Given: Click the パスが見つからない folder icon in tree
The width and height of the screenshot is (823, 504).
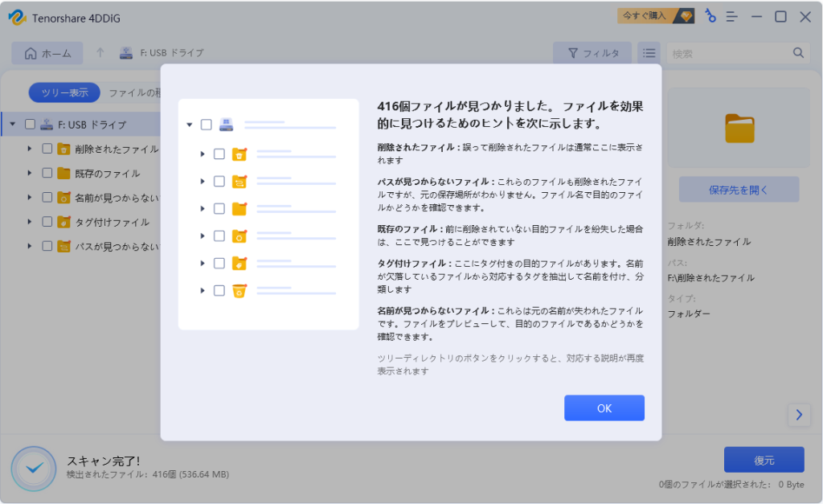Looking at the screenshot, I should [63, 246].
